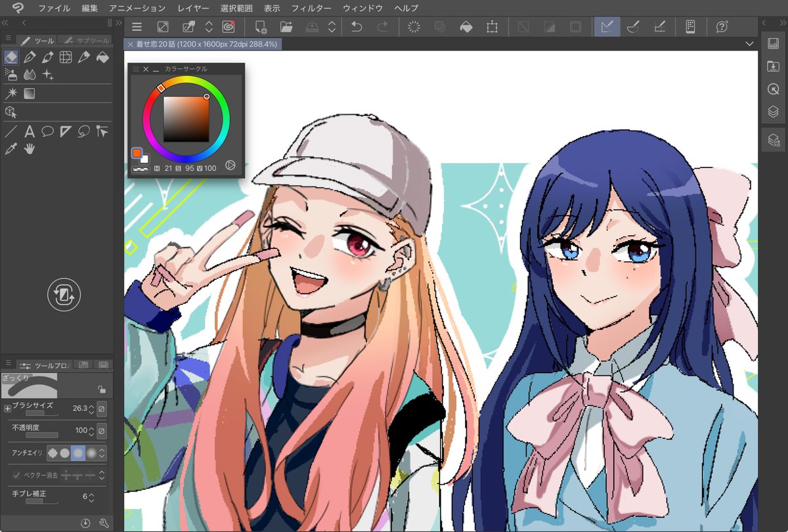Select the Pen nib tool
Screen dimensions: 788x532
(x=30, y=57)
